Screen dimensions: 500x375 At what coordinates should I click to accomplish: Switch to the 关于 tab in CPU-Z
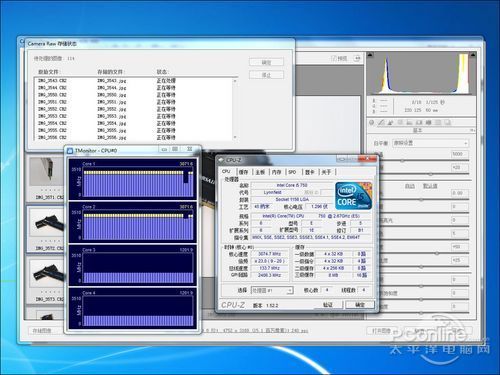326,172
